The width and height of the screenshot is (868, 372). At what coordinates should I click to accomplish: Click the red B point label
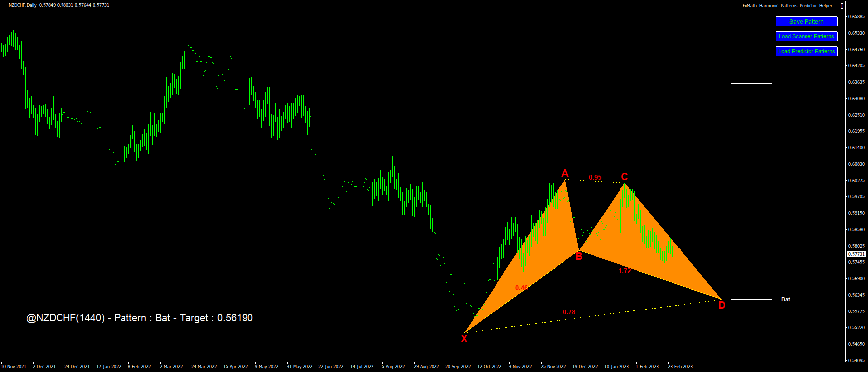579,256
